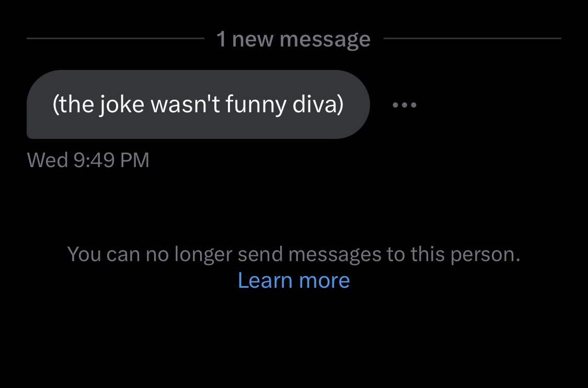
Task: Click the Learn more link
Action: click(294, 280)
